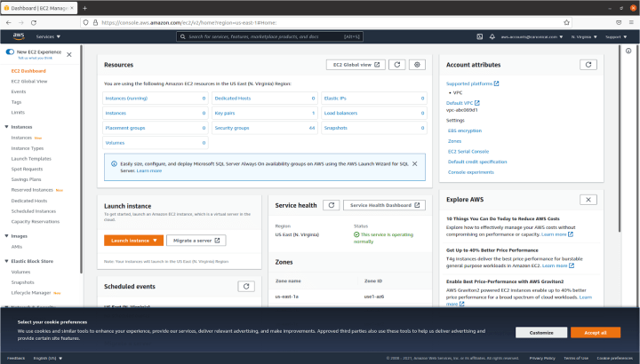Click the Feedback footer link

tap(16, 359)
